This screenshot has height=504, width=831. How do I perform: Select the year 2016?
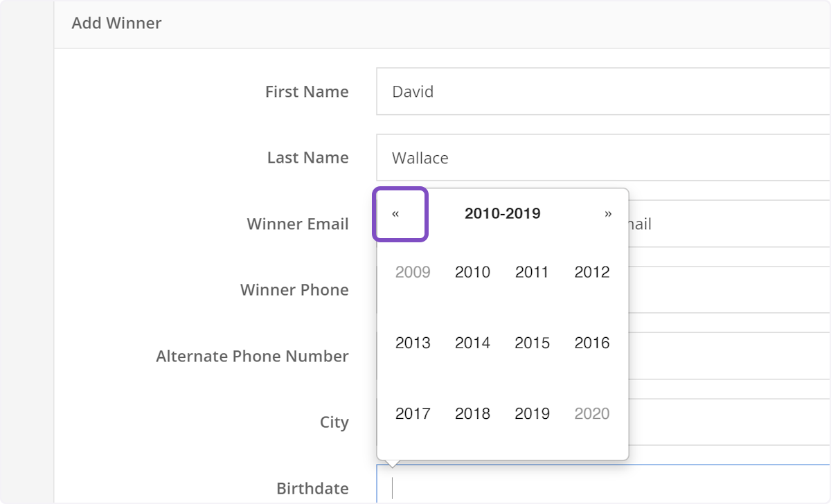point(591,343)
